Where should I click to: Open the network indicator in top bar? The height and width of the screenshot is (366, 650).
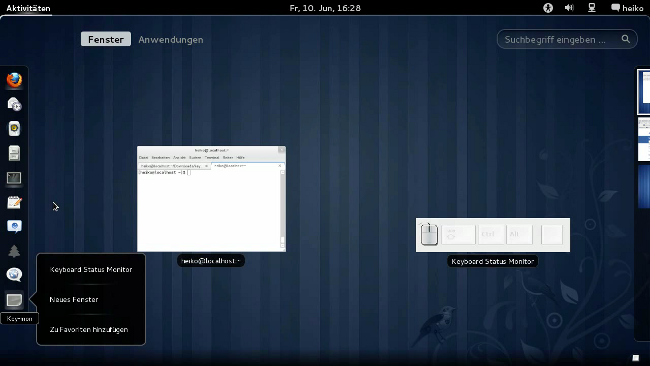click(x=592, y=8)
